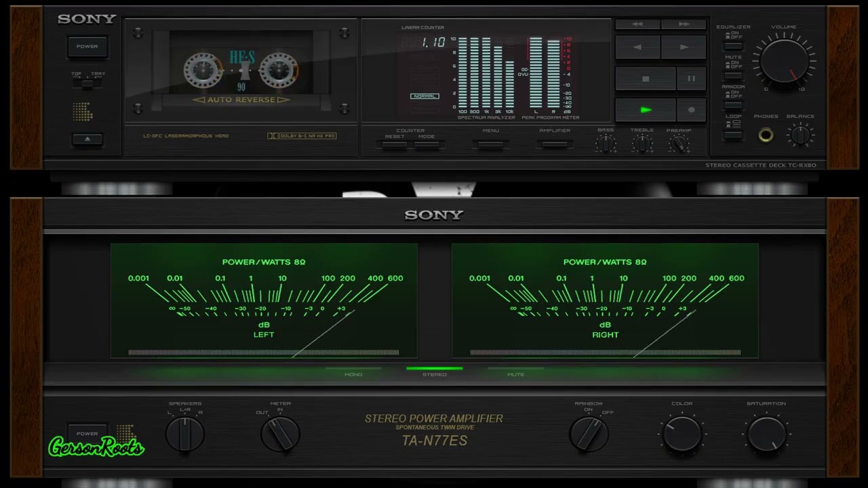The image size is (868, 488).
Task: Click the Meter In/Out selector knob
Action: tap(280, 434)
